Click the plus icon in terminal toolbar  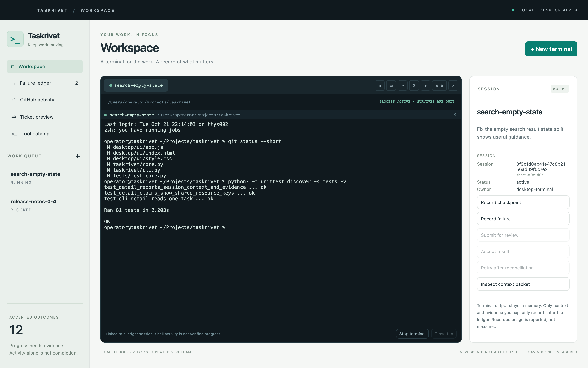pos(425,86)
